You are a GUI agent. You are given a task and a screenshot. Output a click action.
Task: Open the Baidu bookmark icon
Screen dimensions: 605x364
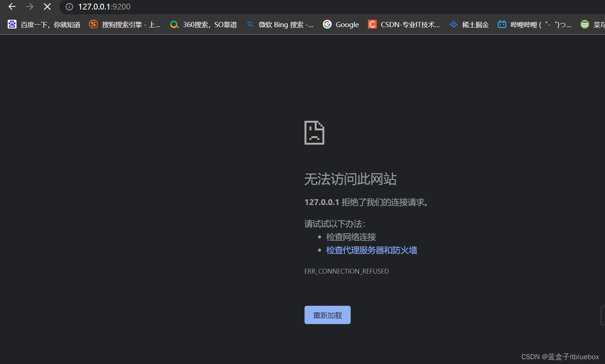[x=12, y=24]
